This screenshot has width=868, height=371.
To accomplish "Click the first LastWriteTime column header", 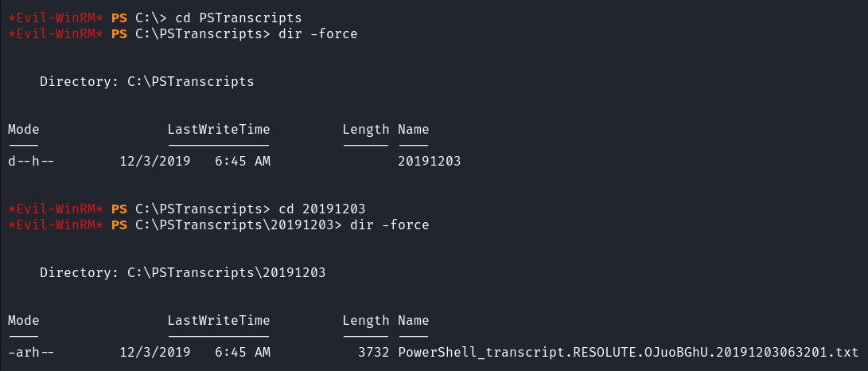I will (219, 130).
